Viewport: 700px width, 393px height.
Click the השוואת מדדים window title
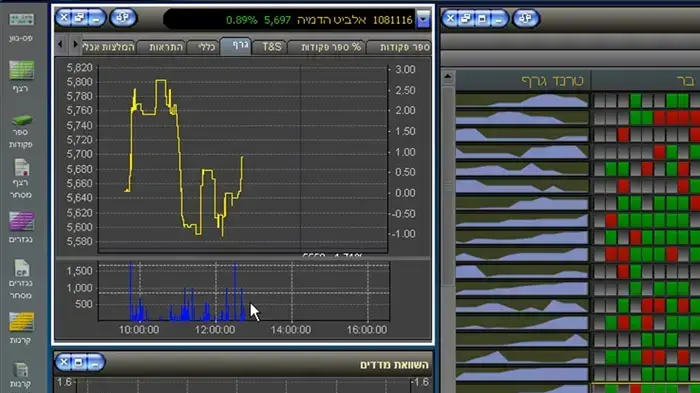[x=394, y=365]
